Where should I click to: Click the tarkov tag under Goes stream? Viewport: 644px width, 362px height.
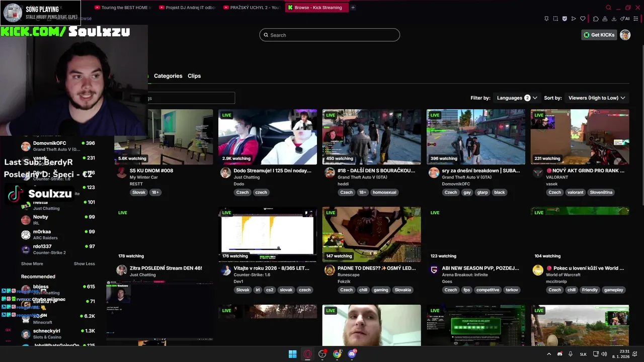[x=512, y=290]
